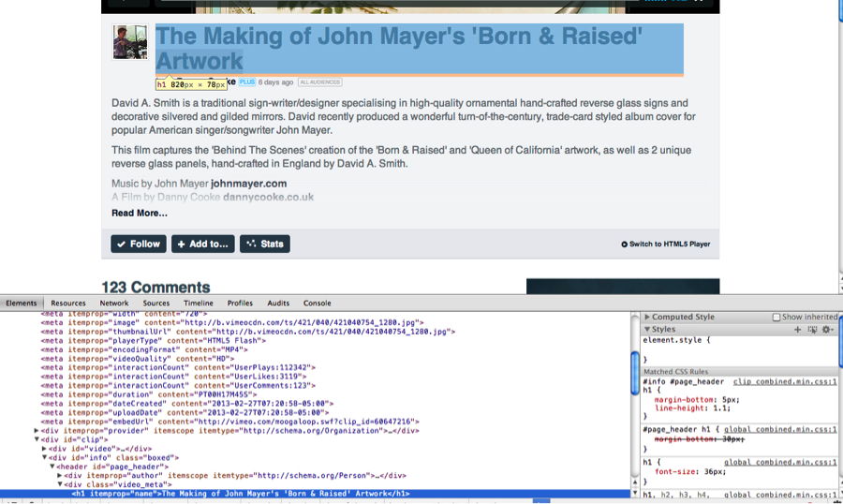The width and height of the screenshot is (843, 504).
Task: Expand the div itemprop="author" node
Action: point(60,476)
